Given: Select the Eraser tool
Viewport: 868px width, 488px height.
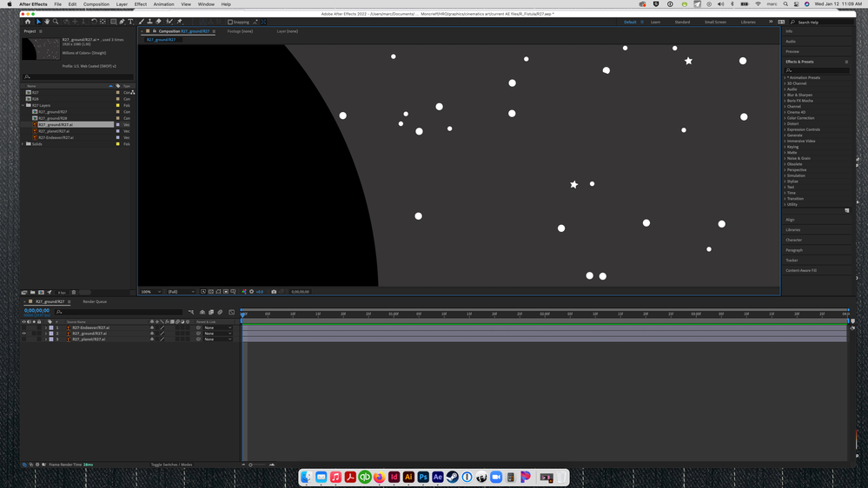Looking at the screenshot, I should tap(158, 22).
